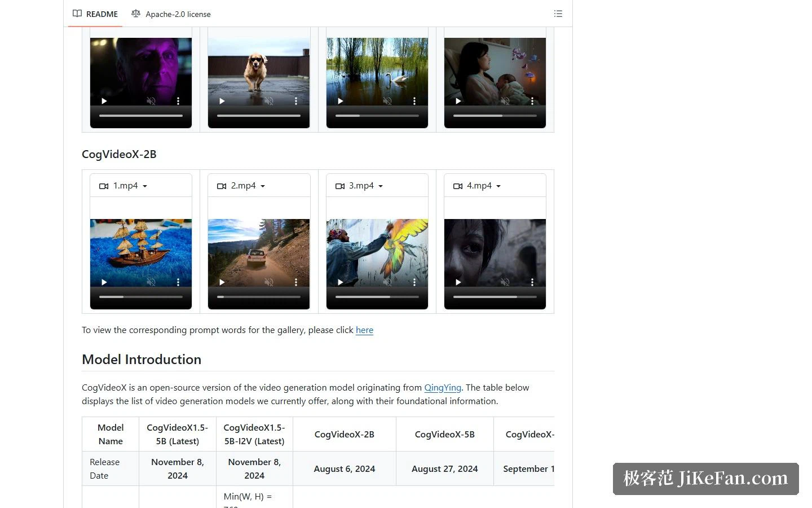Unmute the purple-lit man video
The width and height of the screenshot is (812, 508).
click(x=151, y=101)
